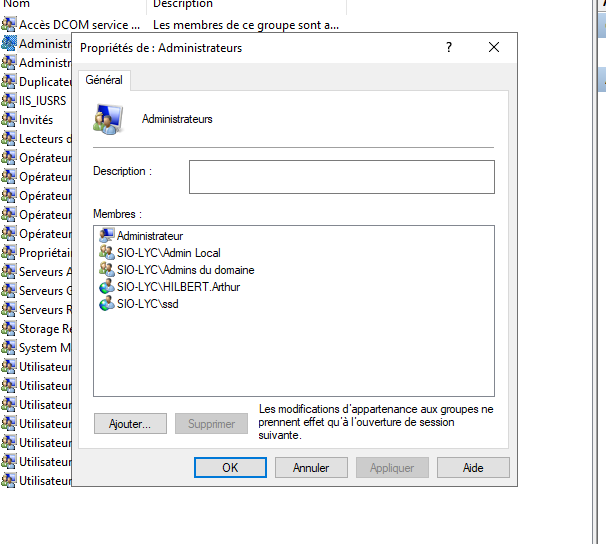Click the description text 'Les membres de ce groupe sont a...'

(246, 25)
